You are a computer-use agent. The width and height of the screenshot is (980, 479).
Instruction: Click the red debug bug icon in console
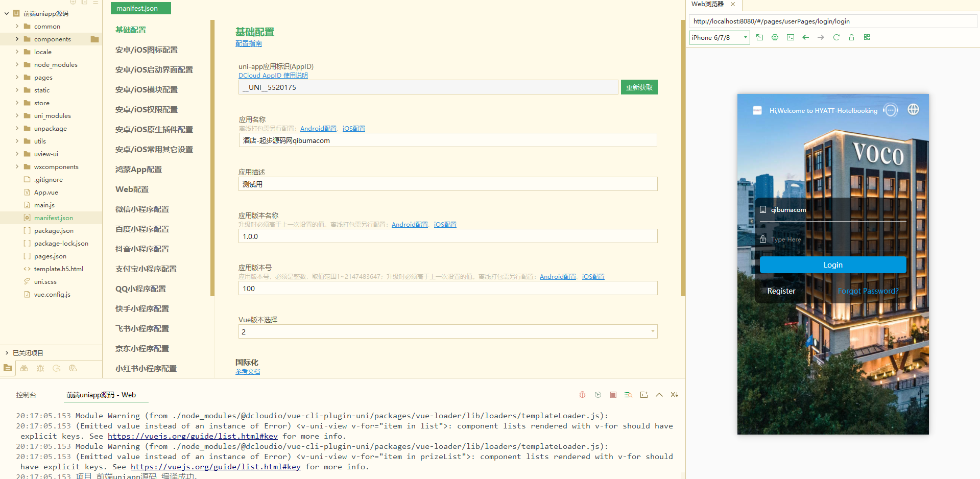[x=582, y=395]
